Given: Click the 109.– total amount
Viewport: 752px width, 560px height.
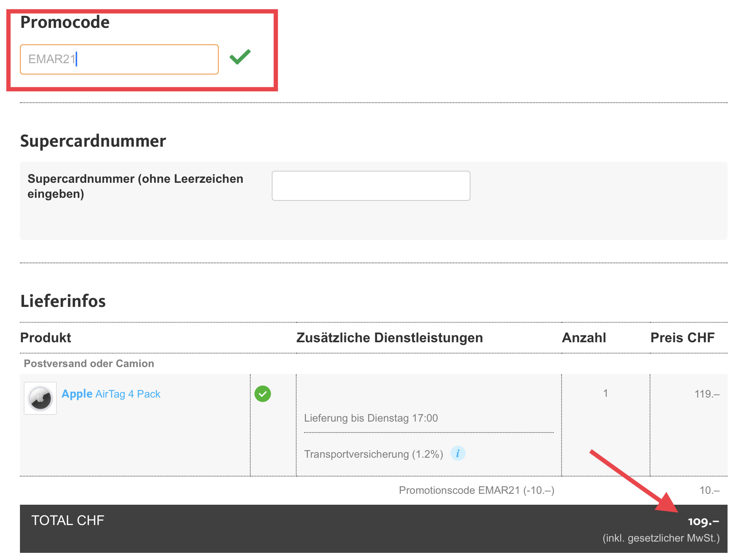Looking at the screenshot, I should tap(703, 521).
